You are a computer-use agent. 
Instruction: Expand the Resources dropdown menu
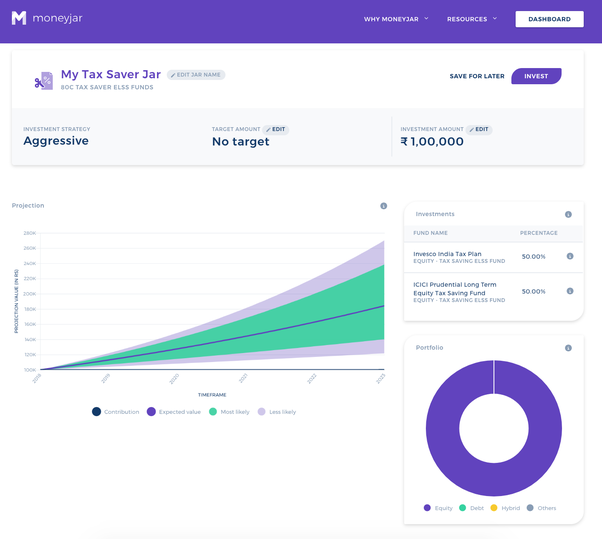click(x=471, y=19)
